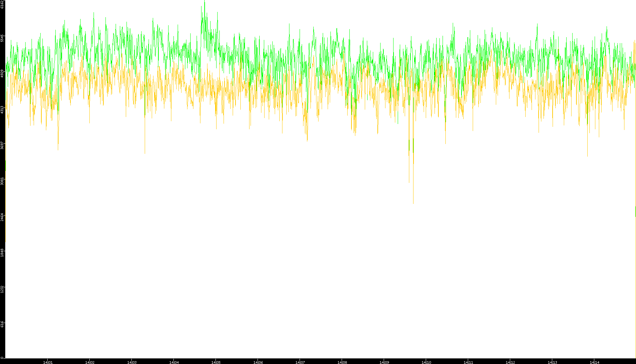The height and width of the screenshot is (364, 636).
Task: Select the 14:12 time axis label
Action: point(510,362)
